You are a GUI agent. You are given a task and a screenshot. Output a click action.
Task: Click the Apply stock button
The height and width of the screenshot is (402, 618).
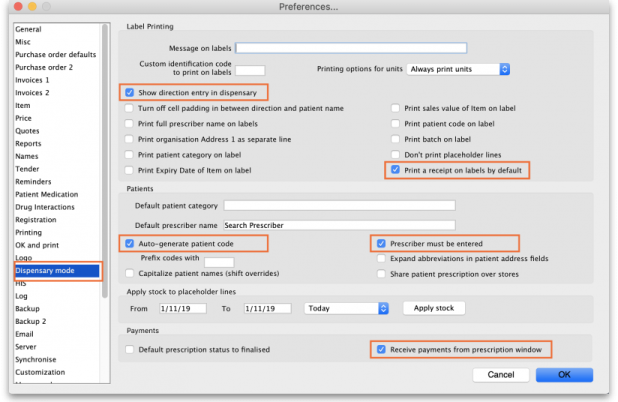434,308
